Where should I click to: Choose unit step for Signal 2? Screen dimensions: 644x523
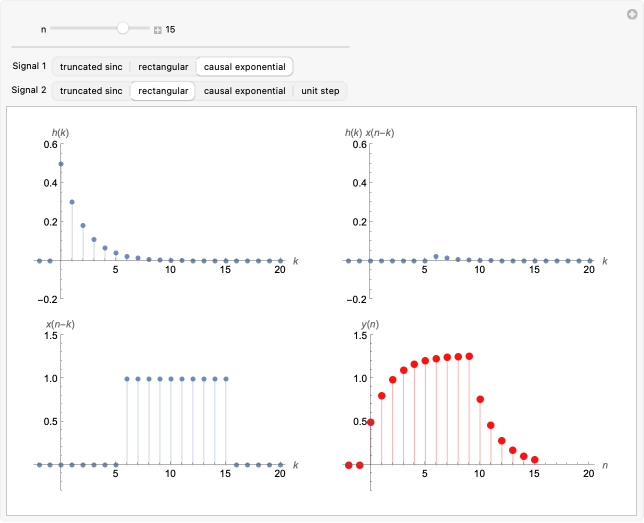[321, 90]
